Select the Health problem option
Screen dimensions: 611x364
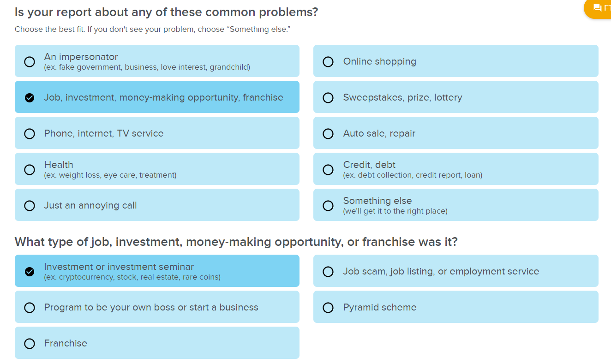pos(157,169)
